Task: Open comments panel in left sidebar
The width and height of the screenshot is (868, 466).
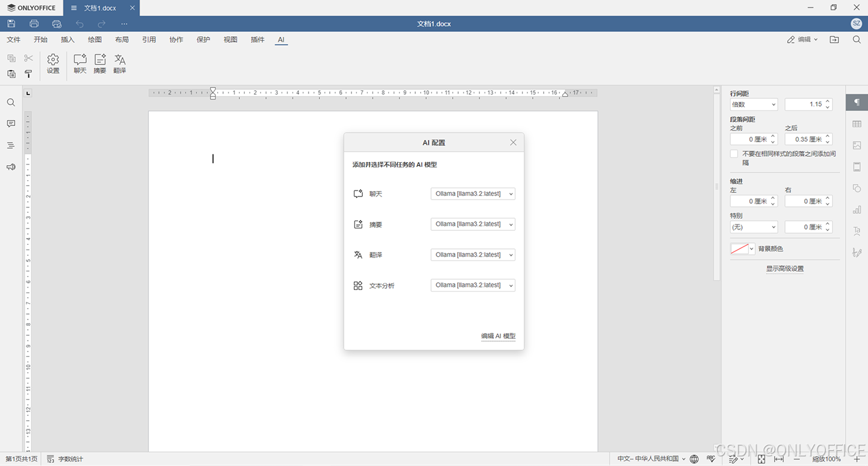Action: click(x=11, y=124)
